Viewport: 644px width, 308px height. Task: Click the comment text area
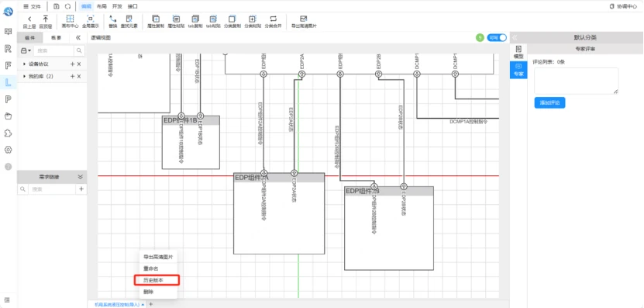pyautogui.click(x=577, y=81)
